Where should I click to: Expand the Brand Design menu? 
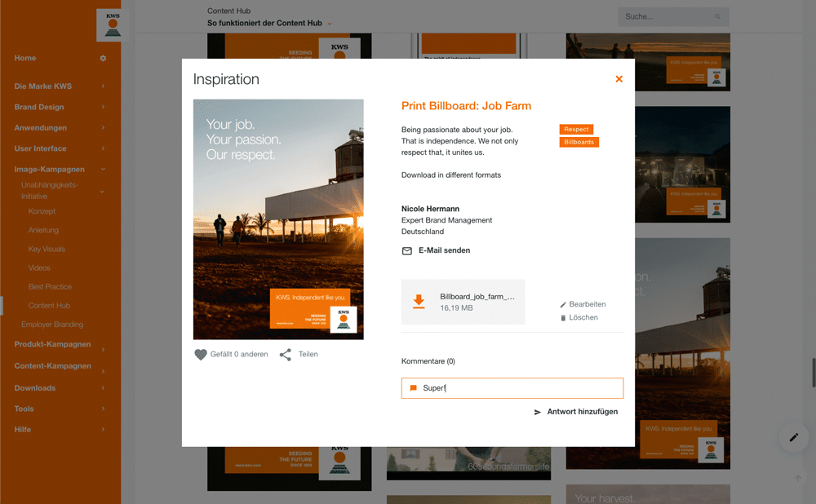pos(103,107)
